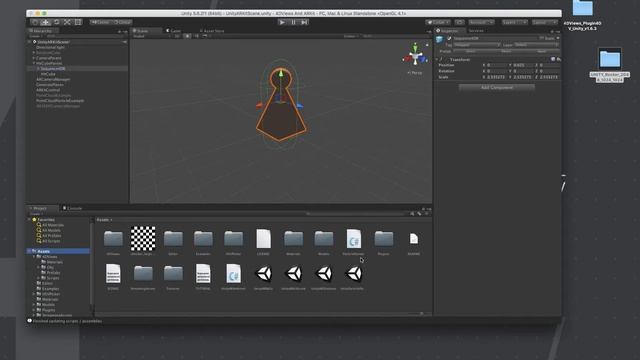The height and width of the screenshot is (360, 640).
Task: Expand CameraParent in the Hierarchy
Action: (x=34, y=58)
